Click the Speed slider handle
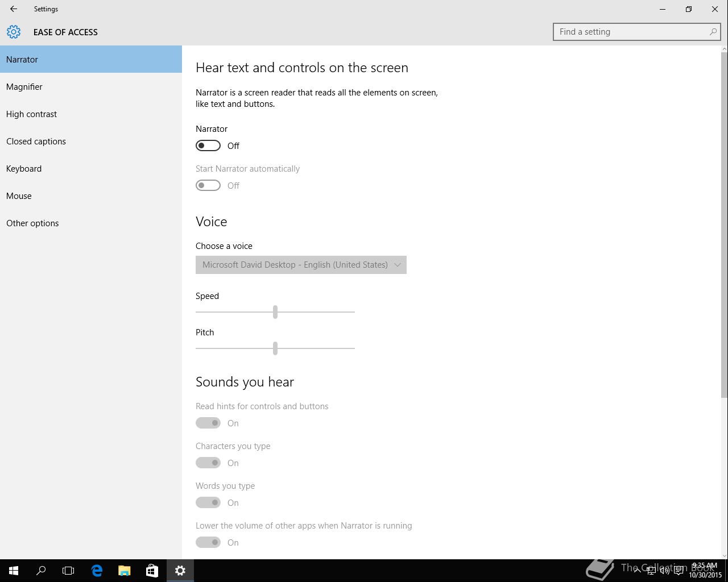 coord(275,311)
